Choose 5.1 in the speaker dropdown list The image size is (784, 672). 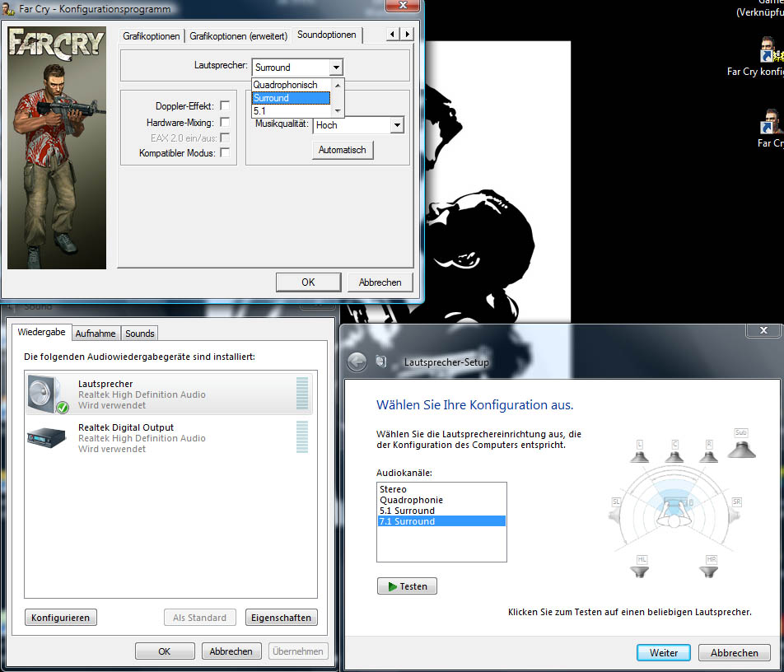(x=291, y=111)
